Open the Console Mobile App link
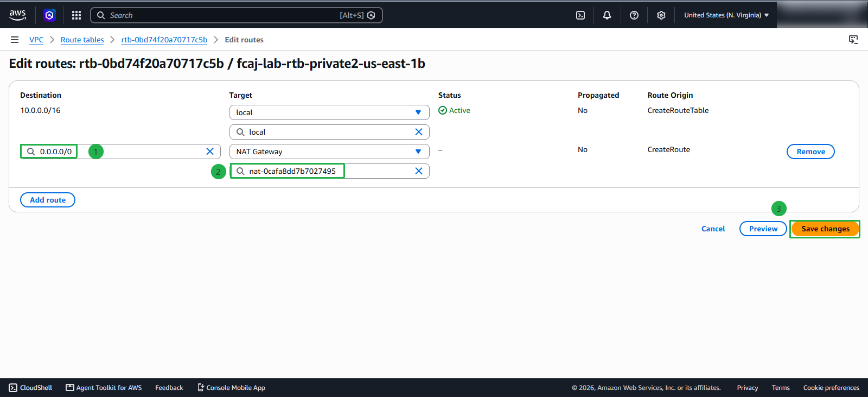Screen dimensions: 868x397 [231, 388]
